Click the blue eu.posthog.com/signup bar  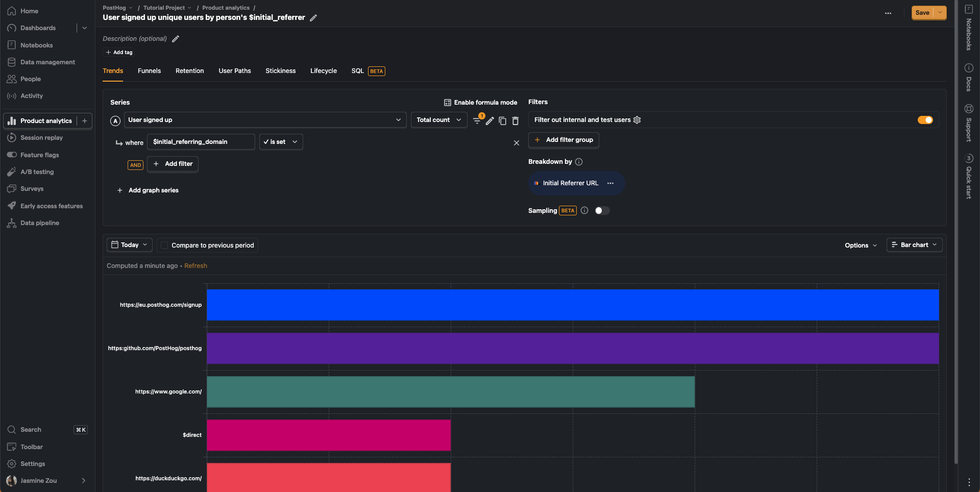click(x=573, y=305)
